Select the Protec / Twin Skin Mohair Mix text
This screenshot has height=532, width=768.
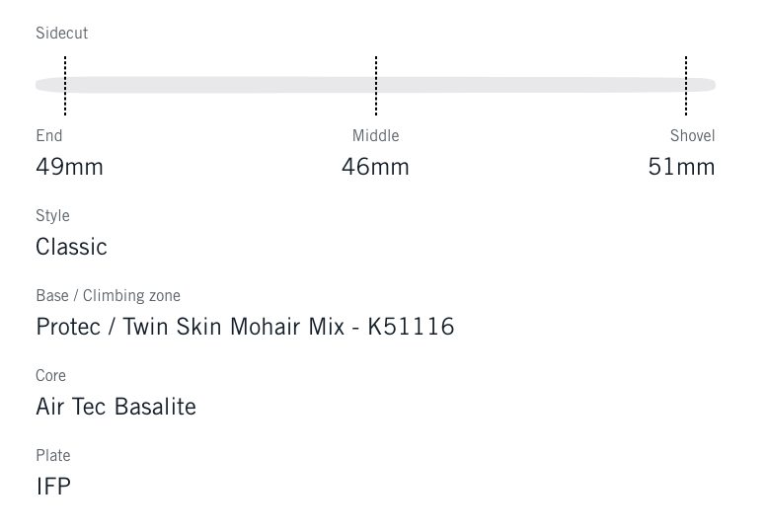point(190,327)
